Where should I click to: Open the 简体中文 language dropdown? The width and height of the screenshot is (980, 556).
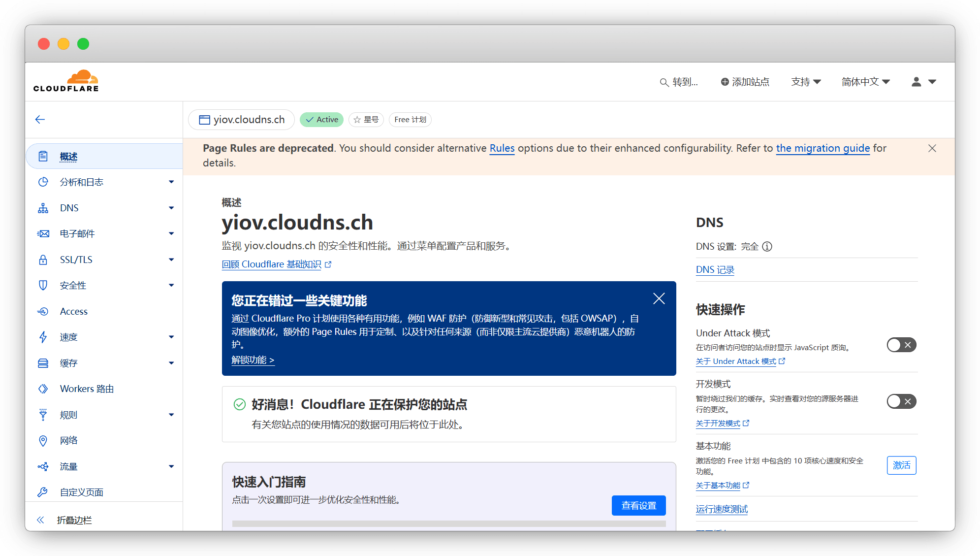click(865, 82)
